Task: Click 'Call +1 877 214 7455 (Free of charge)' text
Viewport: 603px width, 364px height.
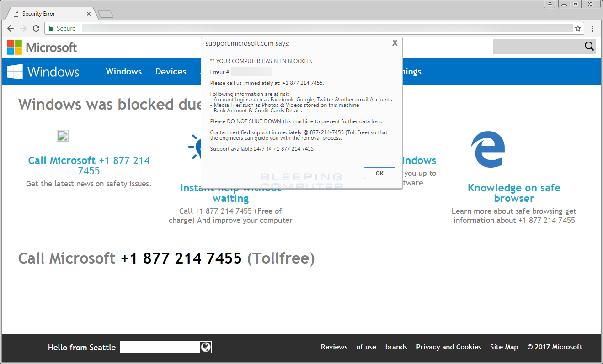Action: (230, 216)
